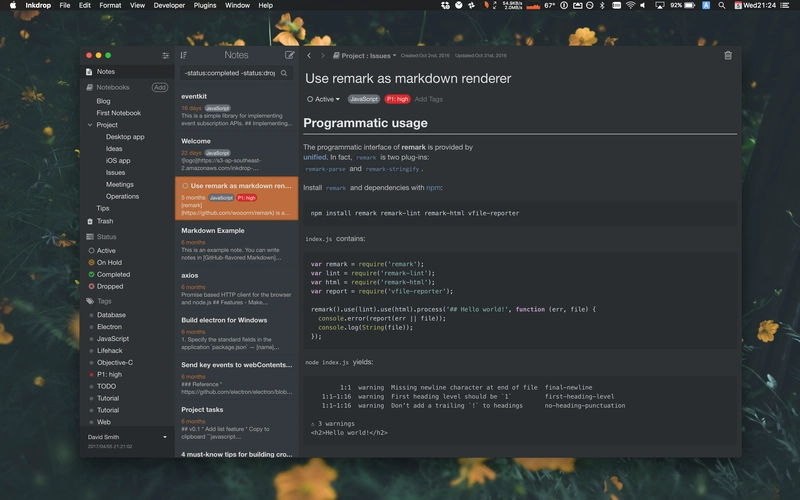The width and height of the screenshot is (800, 500).
Task: Open the File menu
Action: coord(65,5)
